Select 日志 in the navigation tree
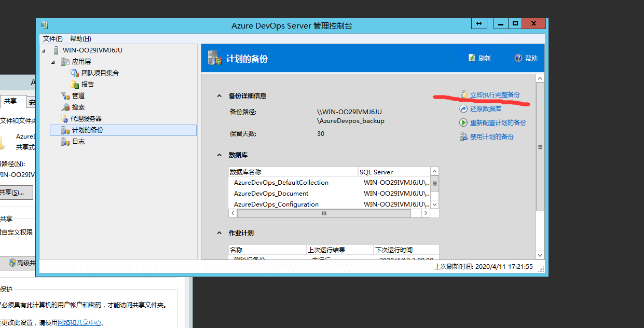This screenshot has height=328, width=644. click(78, 142)
